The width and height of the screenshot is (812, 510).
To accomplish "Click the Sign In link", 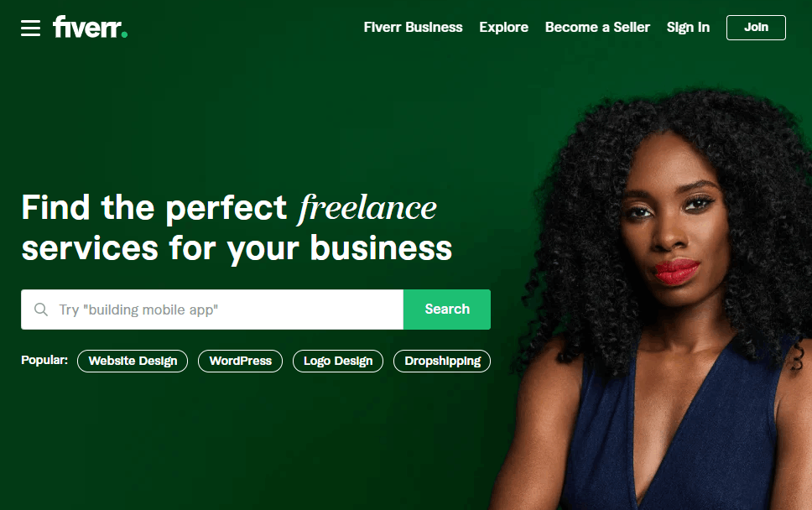I will tap(688, 28).
